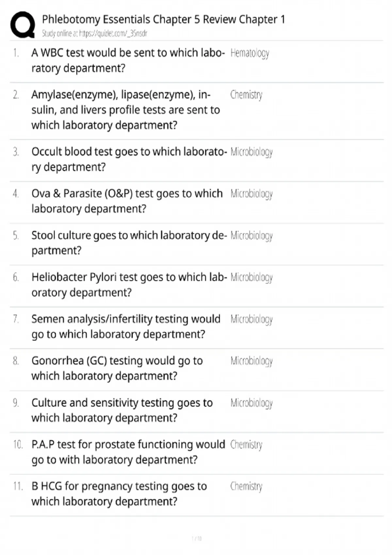Screen dimensions: 392x556
Task: Click the document title Phlebotomy Essentials heading
Action: [x=163, y=20]
